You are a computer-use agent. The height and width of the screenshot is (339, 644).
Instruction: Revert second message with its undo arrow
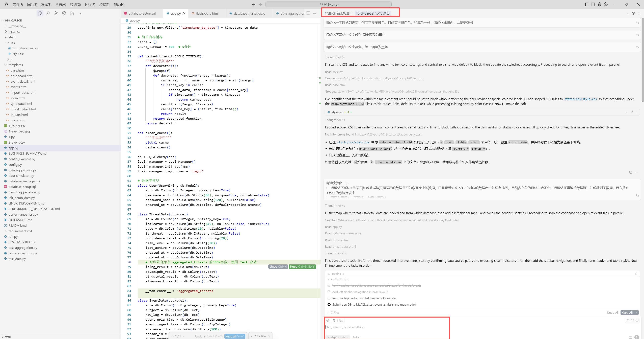(637, 35)
